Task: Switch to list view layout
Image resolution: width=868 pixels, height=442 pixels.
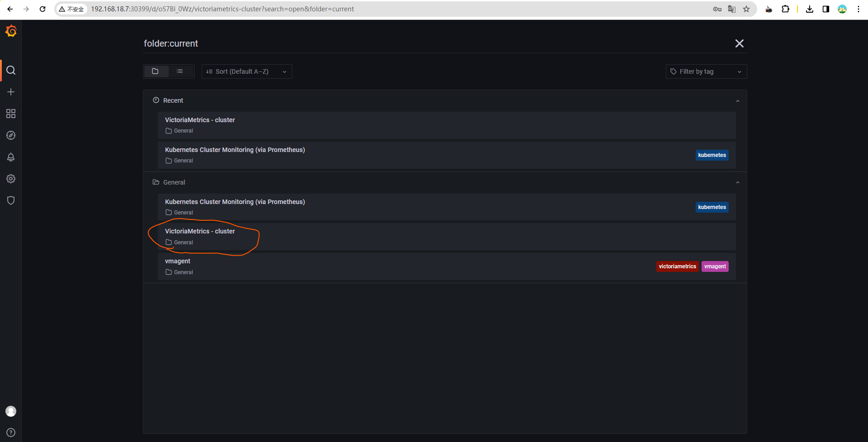Action: (x=180, y=71)
